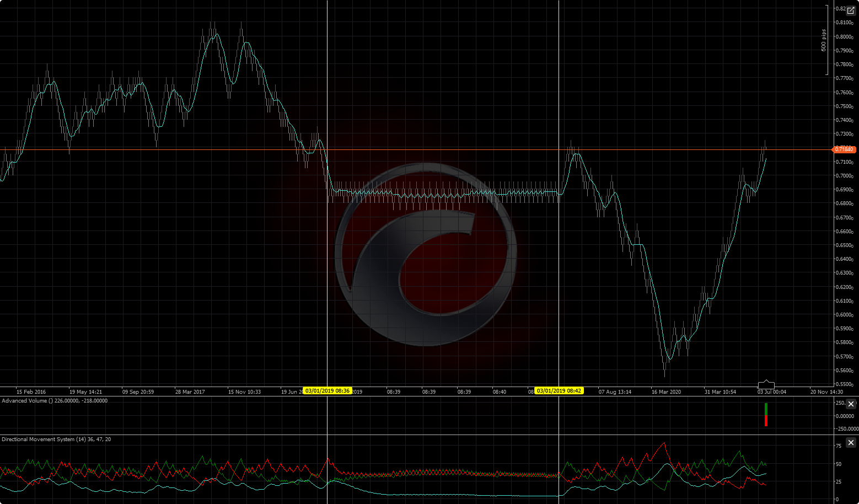The width and height of the screenshot is (859, 504).
Task: Click the chart scroll position marker on time axis
Action: point(766,384)
